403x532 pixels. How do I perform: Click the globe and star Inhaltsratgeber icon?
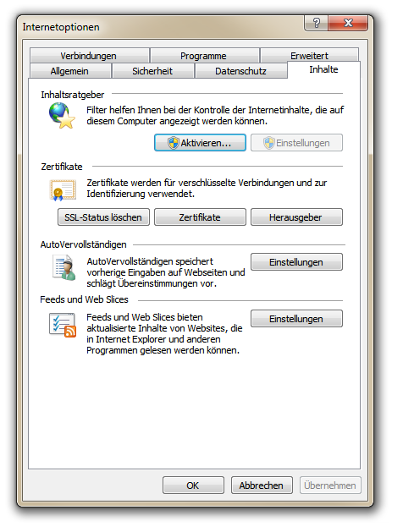click(62, 116)
